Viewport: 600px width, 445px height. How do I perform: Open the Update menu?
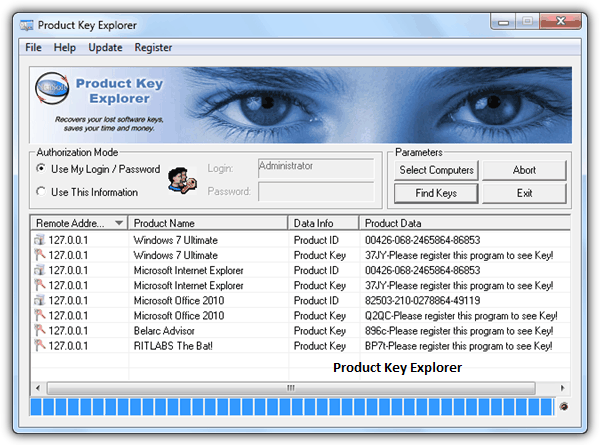click(x=105, y=47)
